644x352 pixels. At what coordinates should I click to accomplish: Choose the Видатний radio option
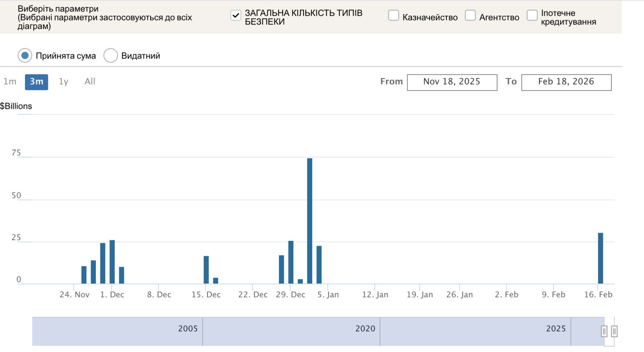(x=111, y=56)
